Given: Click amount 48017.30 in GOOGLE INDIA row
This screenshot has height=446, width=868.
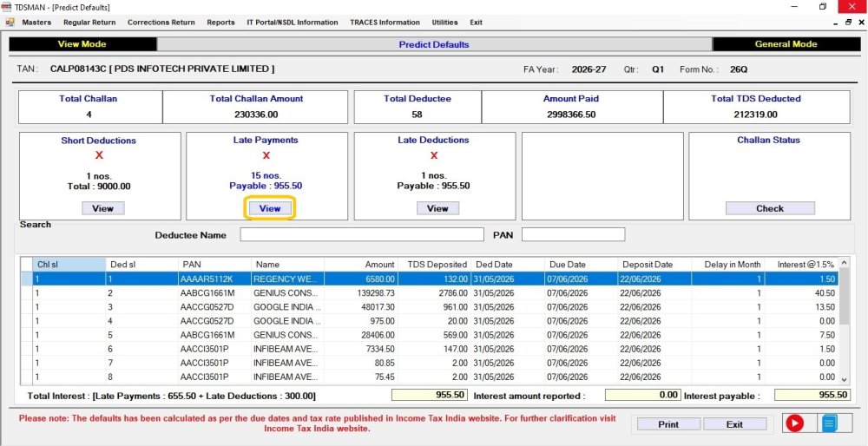Looking at the screenshot, I should tap(360, 307).
